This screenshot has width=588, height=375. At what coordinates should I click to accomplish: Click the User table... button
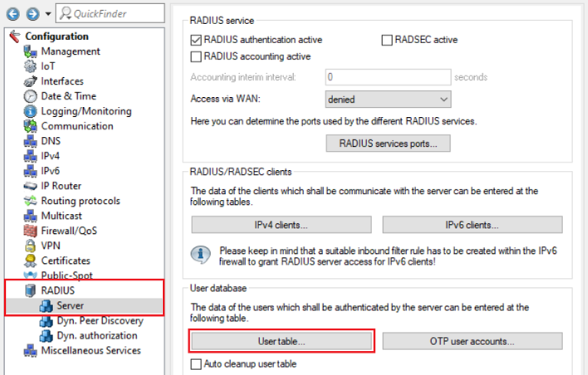click(282, 341)
